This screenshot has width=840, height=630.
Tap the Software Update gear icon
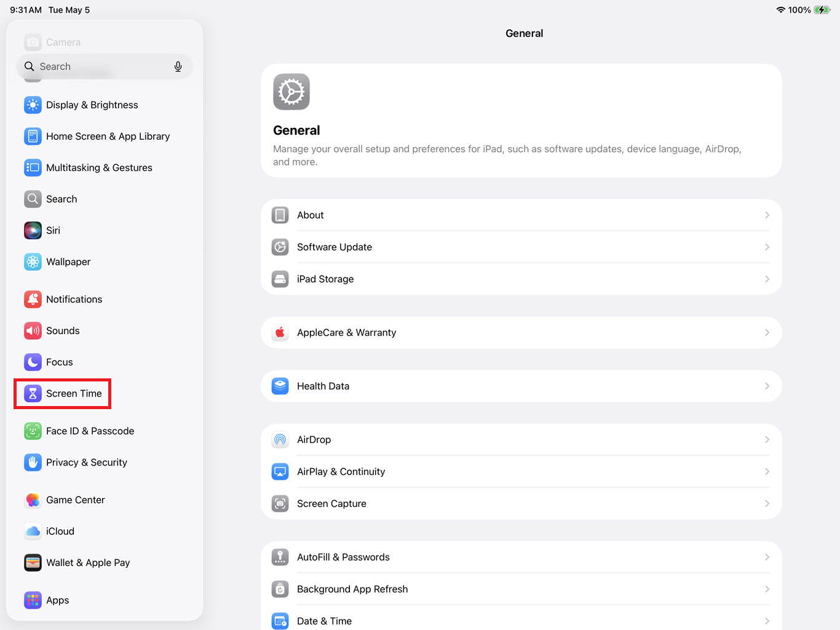[280, 247]
